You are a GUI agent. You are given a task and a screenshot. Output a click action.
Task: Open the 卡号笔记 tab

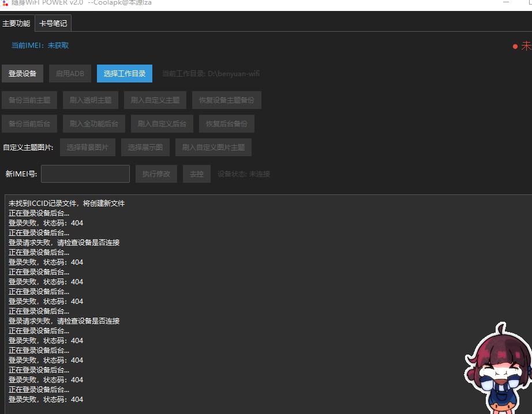coord(53,24)
